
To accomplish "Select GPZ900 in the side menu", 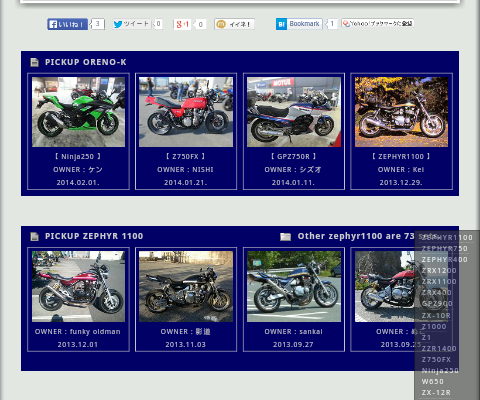I will pos(437,304).
